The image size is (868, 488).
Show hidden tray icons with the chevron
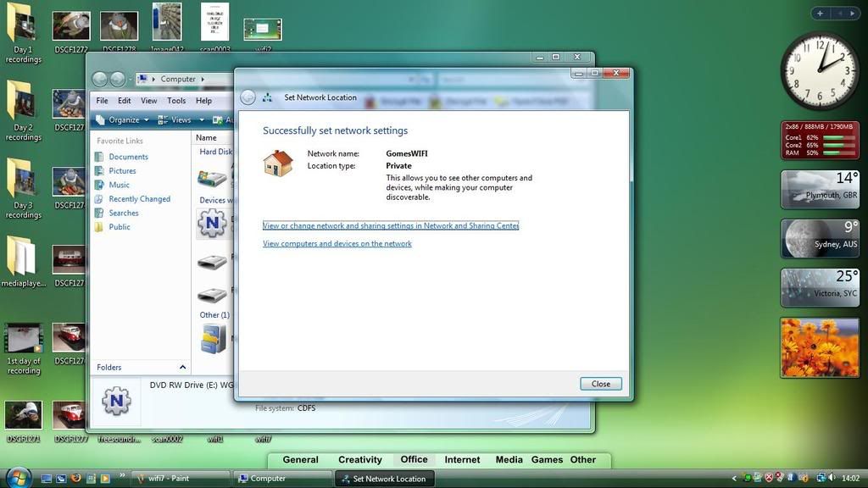click(734, 479)
